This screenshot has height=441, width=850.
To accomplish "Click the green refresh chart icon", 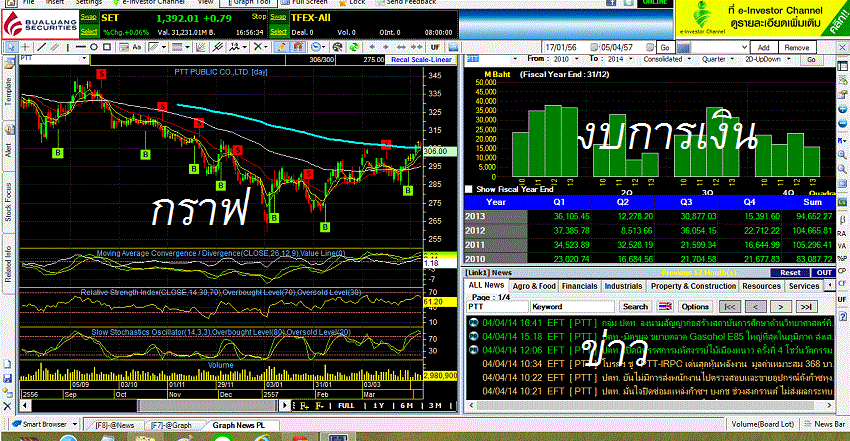I will pos(354,47).
